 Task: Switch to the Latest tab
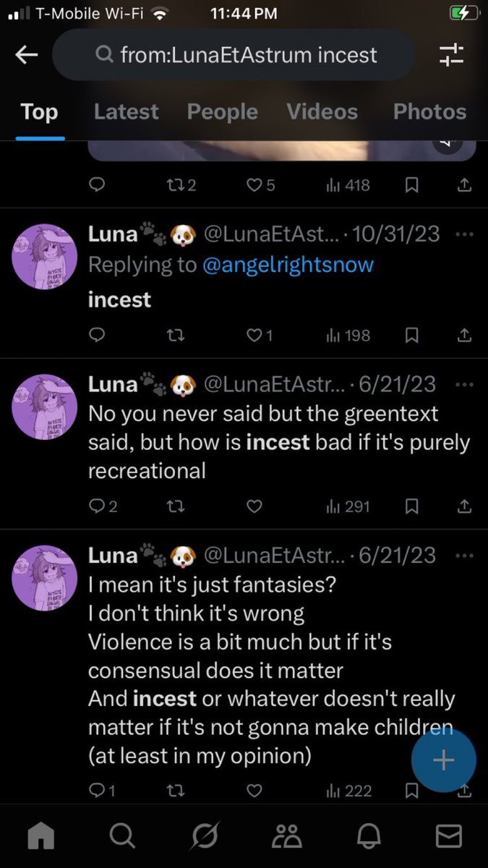[x=126, y=111]
